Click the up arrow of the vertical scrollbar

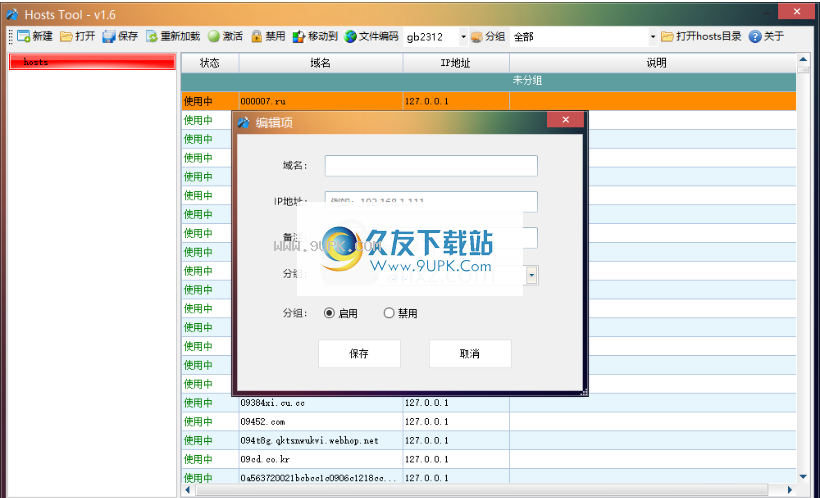803,60
